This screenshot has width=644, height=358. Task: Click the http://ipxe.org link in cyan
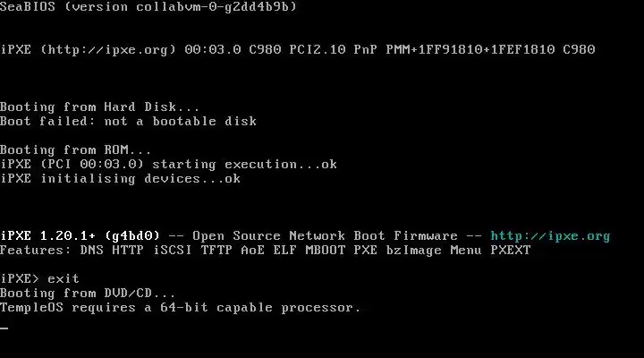click(550, 236)
